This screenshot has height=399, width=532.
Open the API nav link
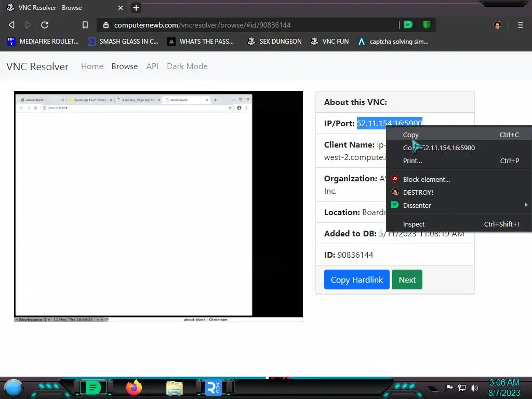tap(152, 66)
